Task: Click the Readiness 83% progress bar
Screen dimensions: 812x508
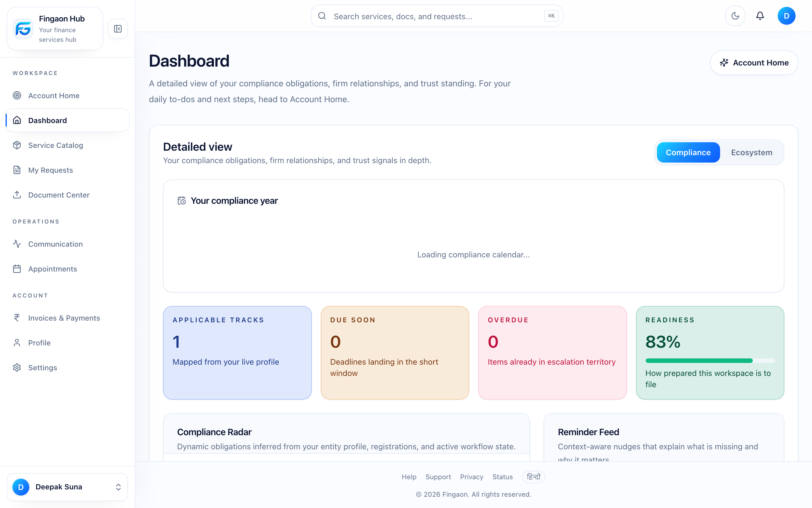Action: tap(710, 360)
